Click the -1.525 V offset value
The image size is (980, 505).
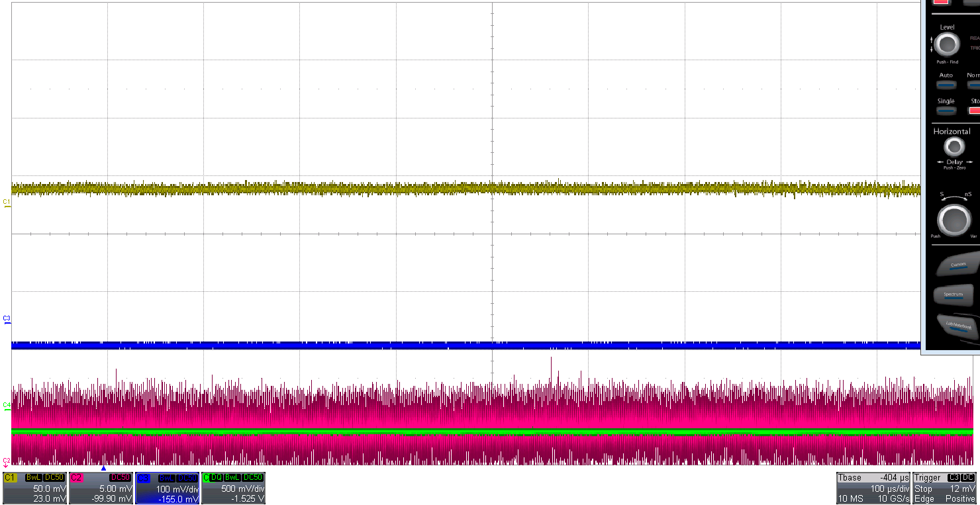248,499
